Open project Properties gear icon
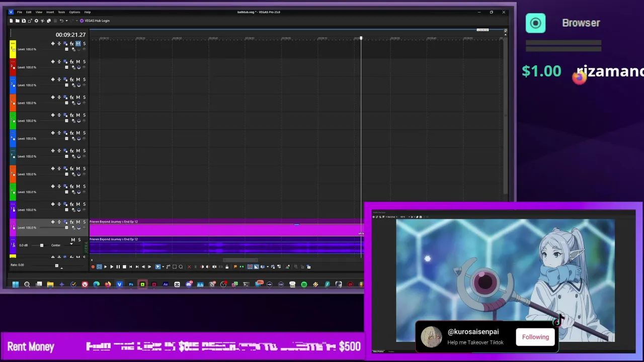 click(x=36, y=21)
